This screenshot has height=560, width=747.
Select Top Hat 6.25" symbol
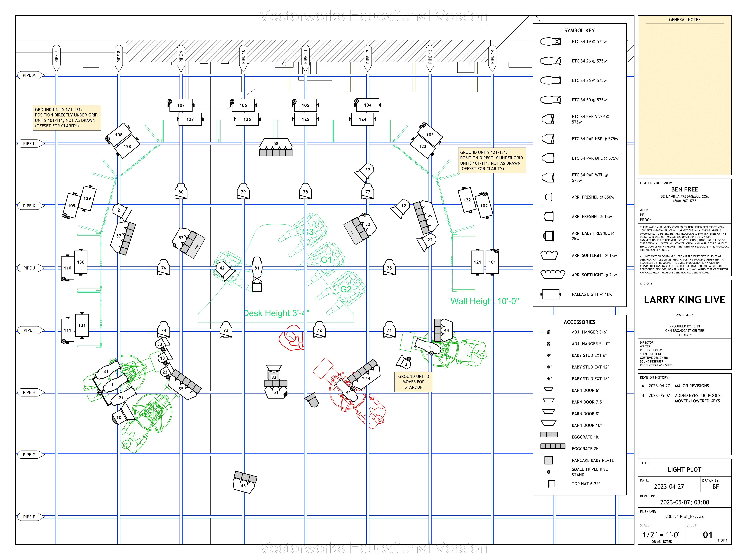[552, 484]
